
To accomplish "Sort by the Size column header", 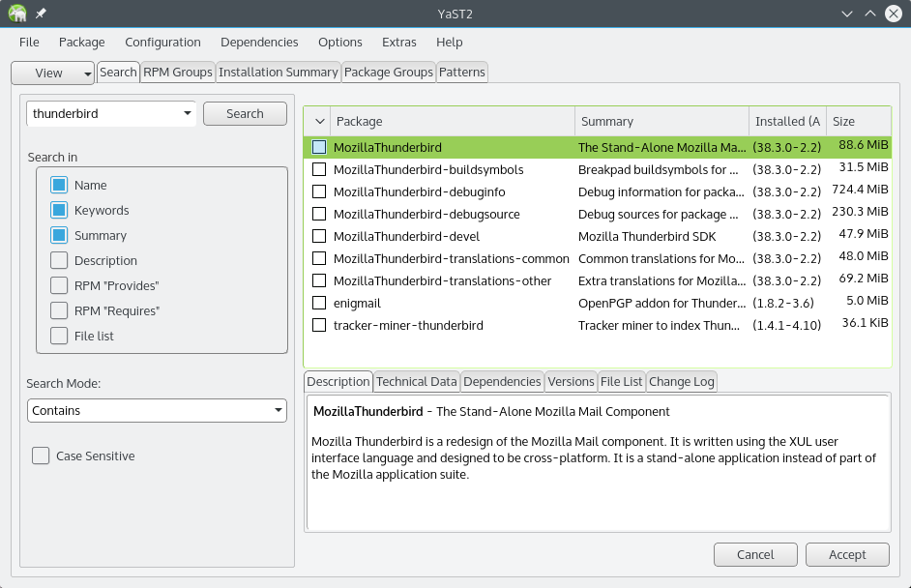I will (858, 122).
